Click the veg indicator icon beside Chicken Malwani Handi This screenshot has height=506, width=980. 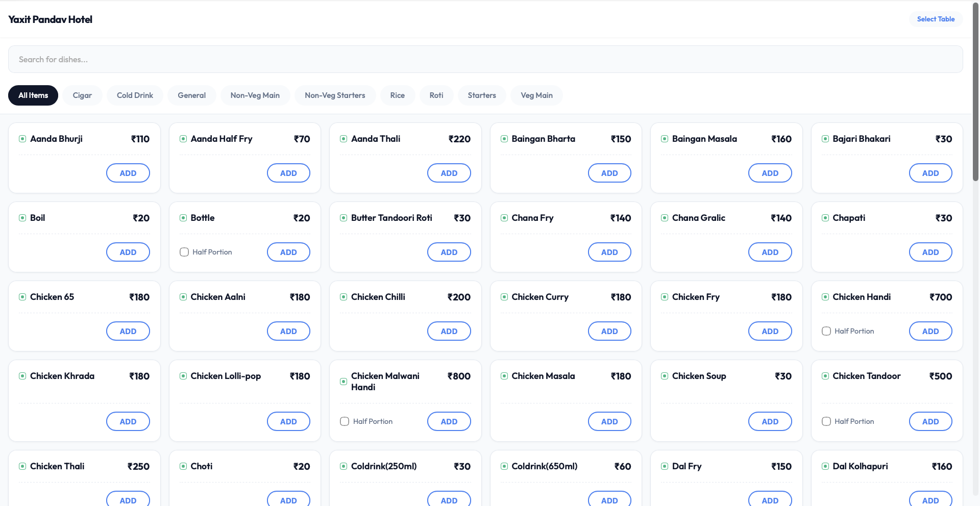(x=344, y=382)
